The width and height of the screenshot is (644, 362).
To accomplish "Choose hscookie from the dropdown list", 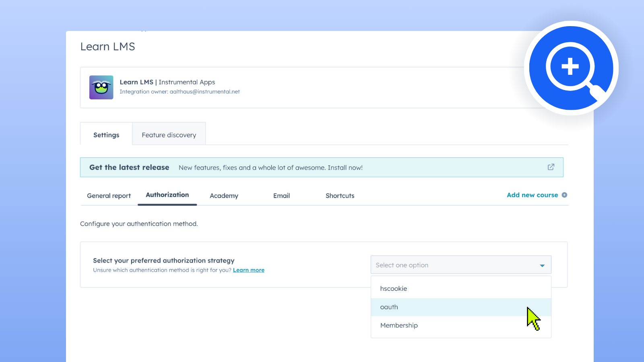I will click(394, 289).
